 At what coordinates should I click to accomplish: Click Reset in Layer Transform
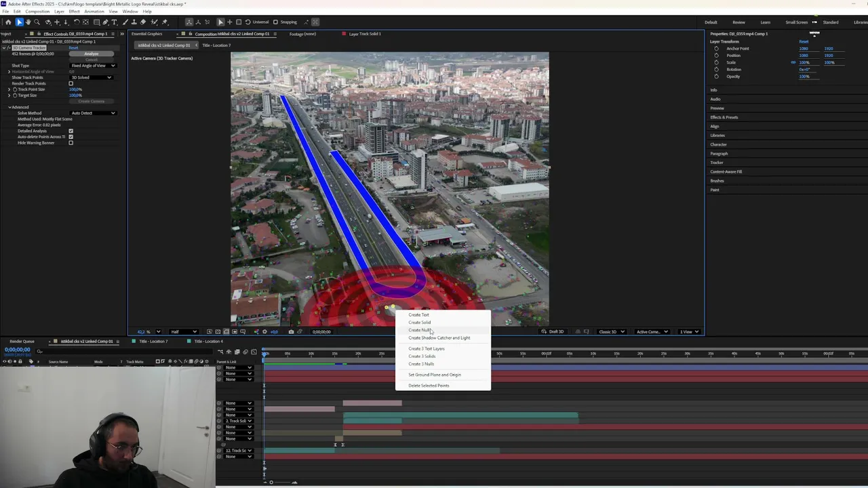pos(804,41)
